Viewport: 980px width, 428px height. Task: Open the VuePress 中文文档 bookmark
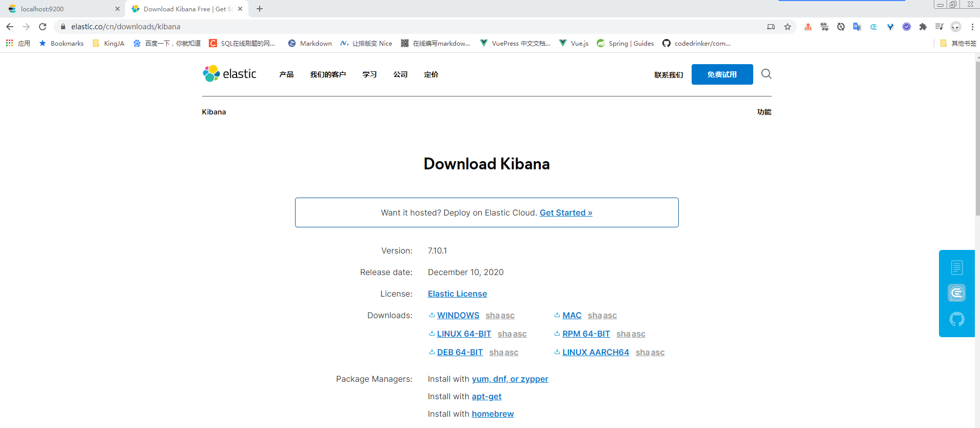click(515, 43)
